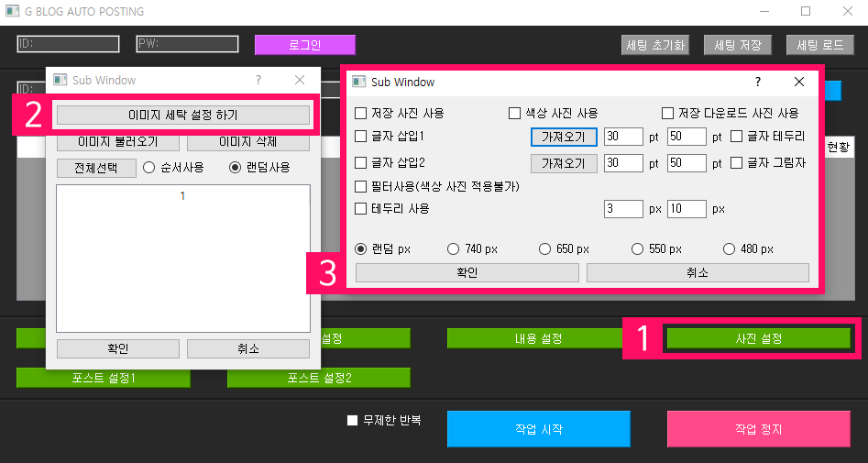Image resolution: width=868 pixels, height=463 pixels.
Task: Enable the 색상 사진 사용 checkbox
Action: [514, 114]
